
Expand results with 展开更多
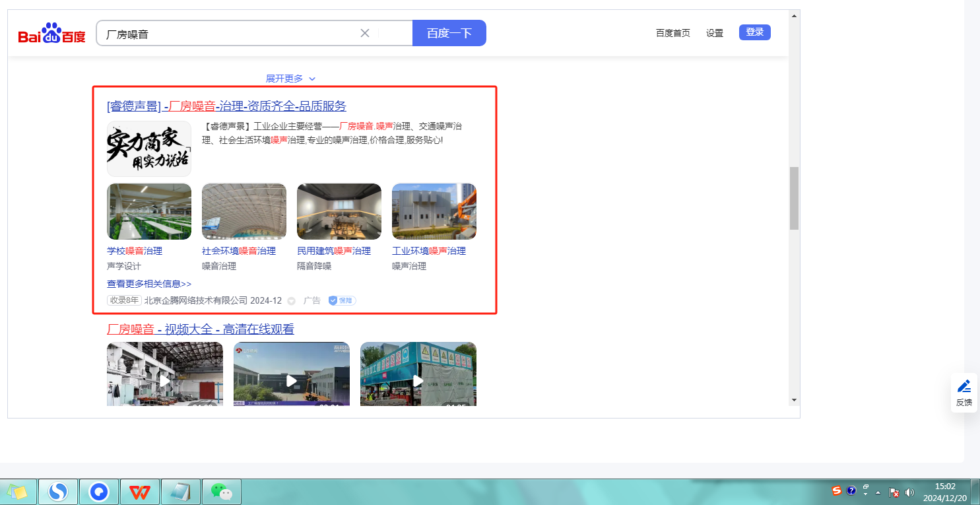pos(290,79)
